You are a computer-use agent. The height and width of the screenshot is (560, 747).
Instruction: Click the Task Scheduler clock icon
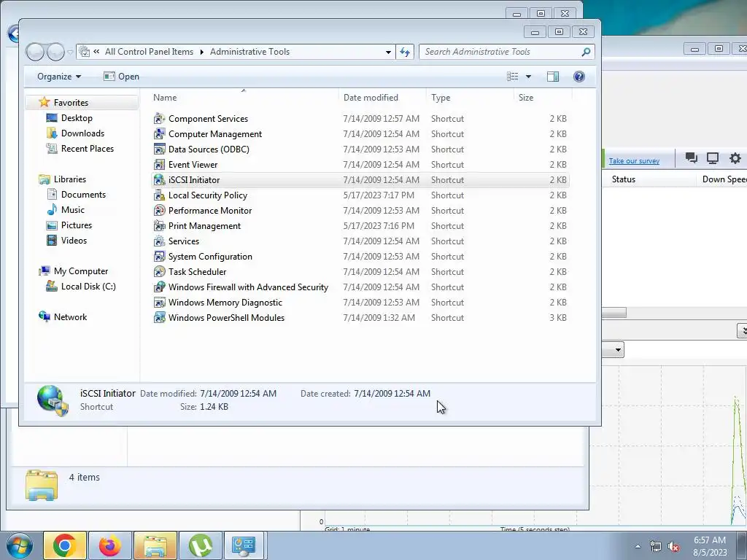159,272
